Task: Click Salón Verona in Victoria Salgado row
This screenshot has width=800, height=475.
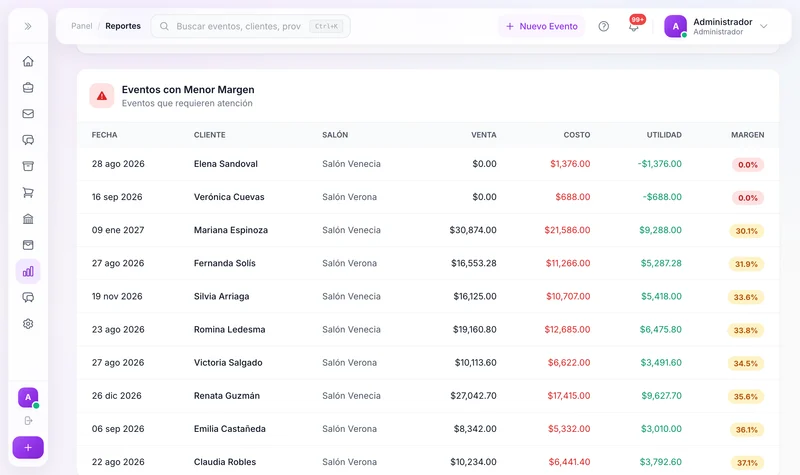Action: coord(349,363)
